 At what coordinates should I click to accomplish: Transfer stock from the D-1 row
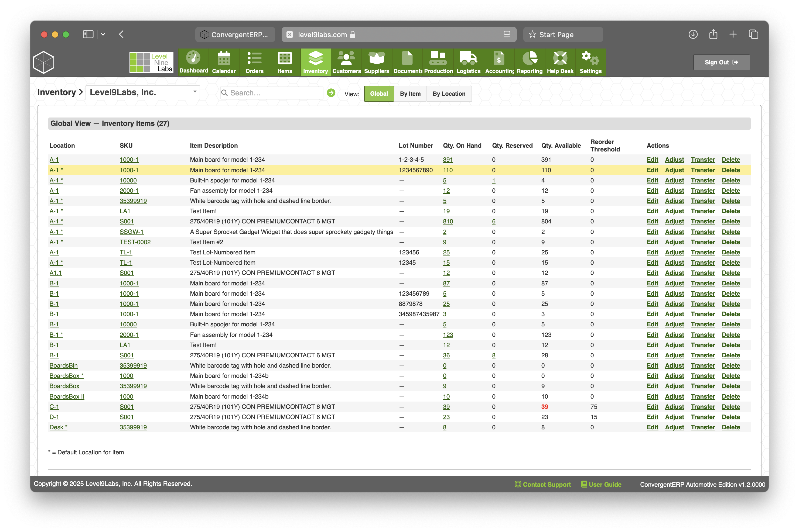click(702, 417)
